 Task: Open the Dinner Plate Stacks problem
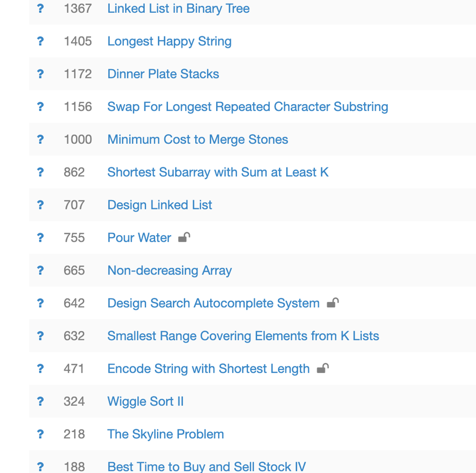tap(163, 74)
